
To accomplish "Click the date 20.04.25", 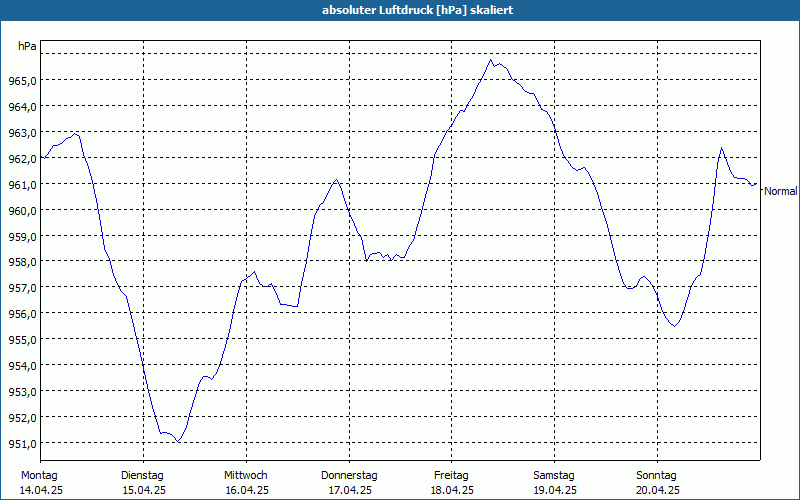I will tap(658, 491).
